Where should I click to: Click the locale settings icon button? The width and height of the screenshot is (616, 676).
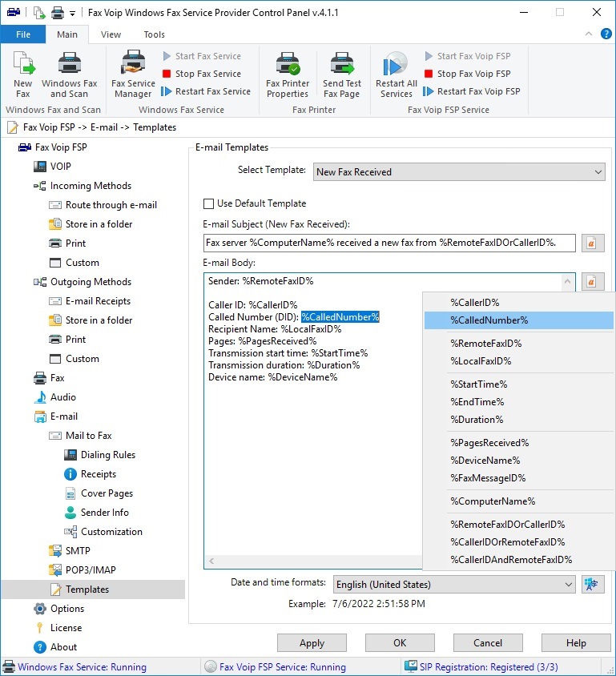tap(593, 585)
